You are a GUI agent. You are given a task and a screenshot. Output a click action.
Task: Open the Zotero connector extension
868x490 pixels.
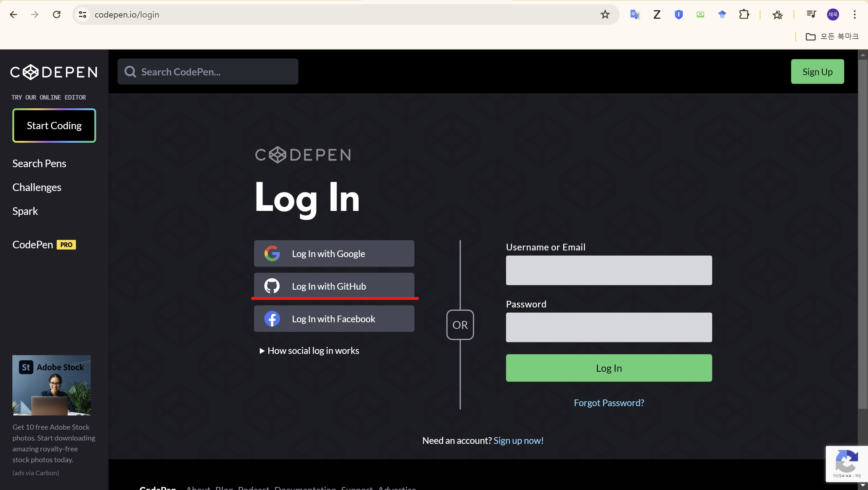coord(656,14)
